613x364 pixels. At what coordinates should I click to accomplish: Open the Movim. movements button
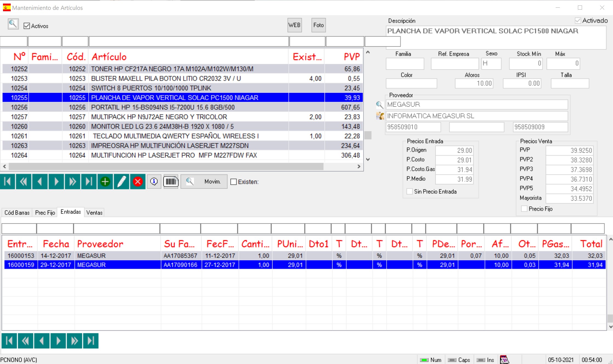click(x=204, y=181)
